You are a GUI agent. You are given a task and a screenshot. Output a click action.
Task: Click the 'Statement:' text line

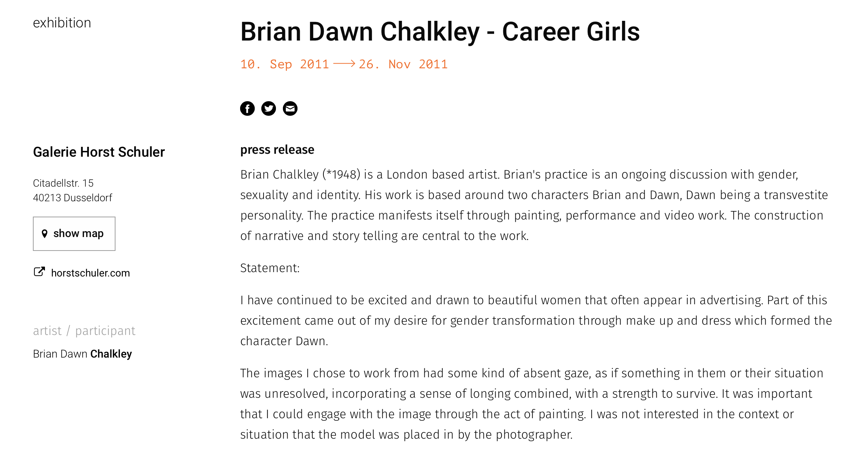click(x=270, y=268)
